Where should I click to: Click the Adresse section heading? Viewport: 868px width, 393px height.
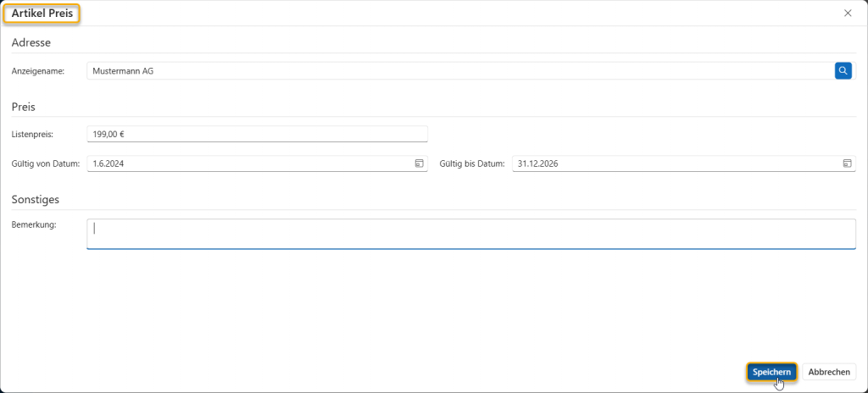[x=31, y=42]
